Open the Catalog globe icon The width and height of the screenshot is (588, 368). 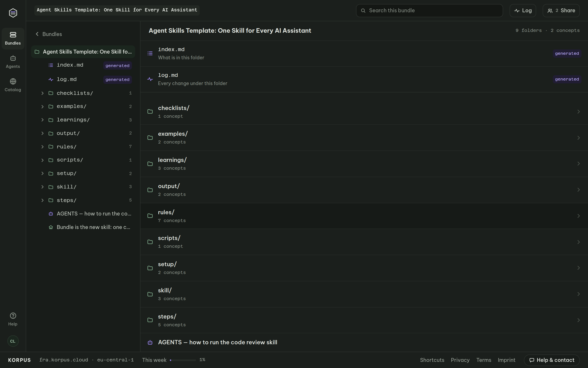[x=13, y=81]
